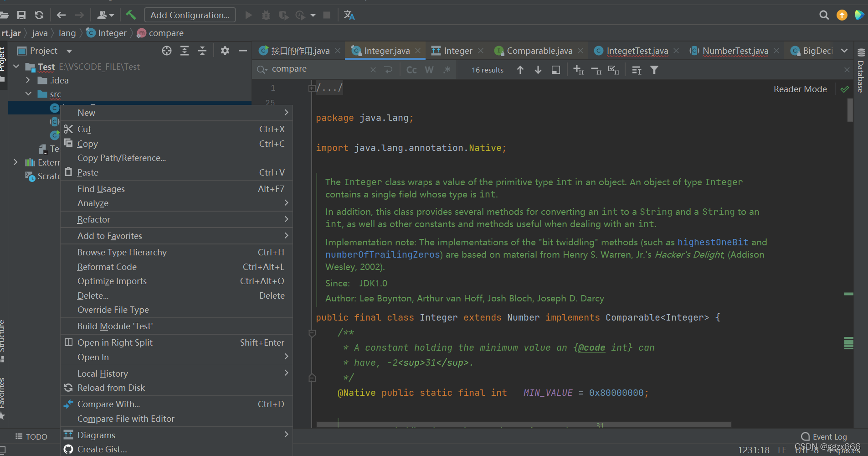The width and height of the screenshot is (868, 456).
Task: Choose Cut from context menu
Action: [176, 129]
